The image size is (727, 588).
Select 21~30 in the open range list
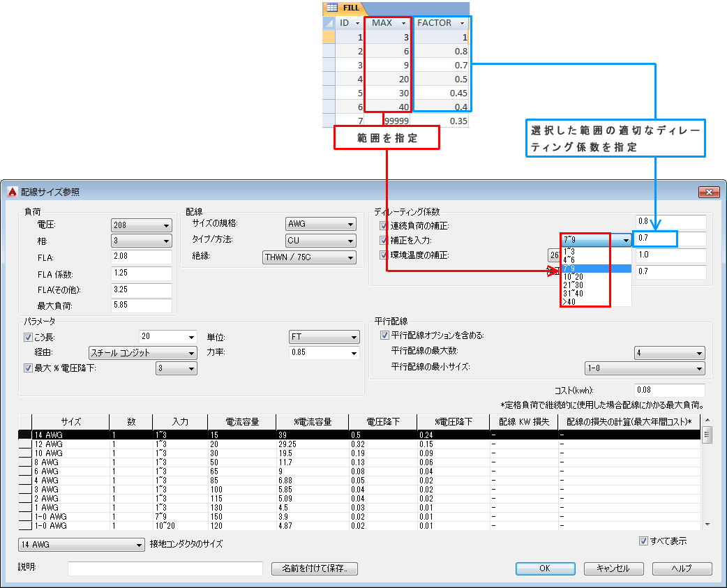coord(597,285)
